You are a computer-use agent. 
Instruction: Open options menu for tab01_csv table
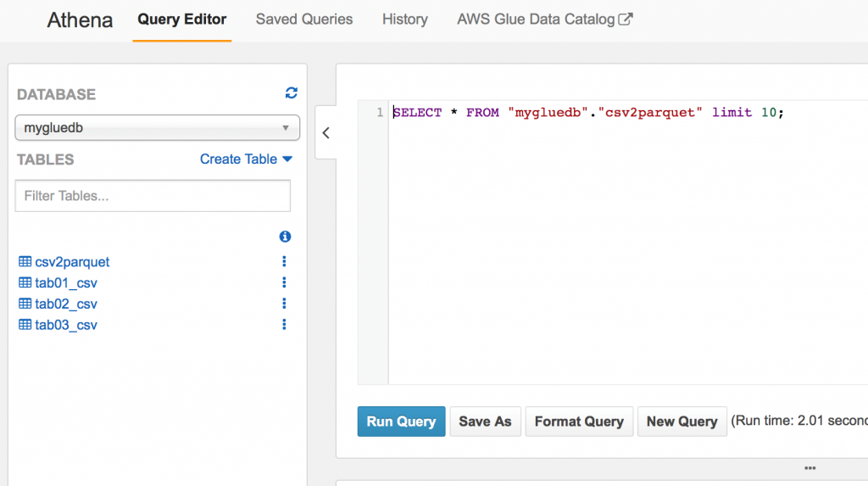(284, 282)
